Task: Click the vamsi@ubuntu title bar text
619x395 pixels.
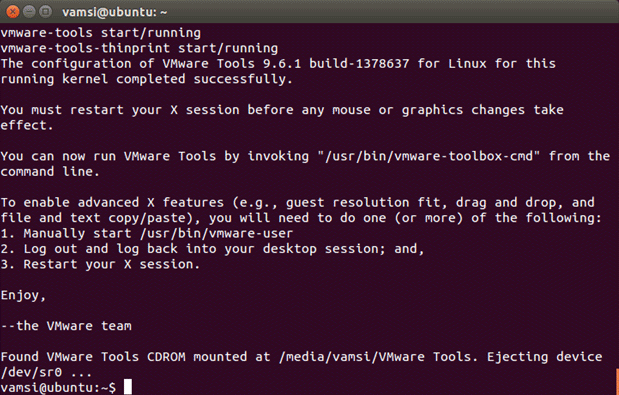Action: [x=114, y=12]
